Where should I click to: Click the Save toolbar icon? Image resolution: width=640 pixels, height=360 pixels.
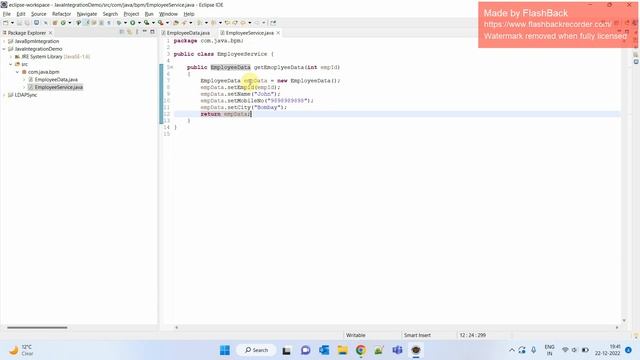click(x=19, y=23)
